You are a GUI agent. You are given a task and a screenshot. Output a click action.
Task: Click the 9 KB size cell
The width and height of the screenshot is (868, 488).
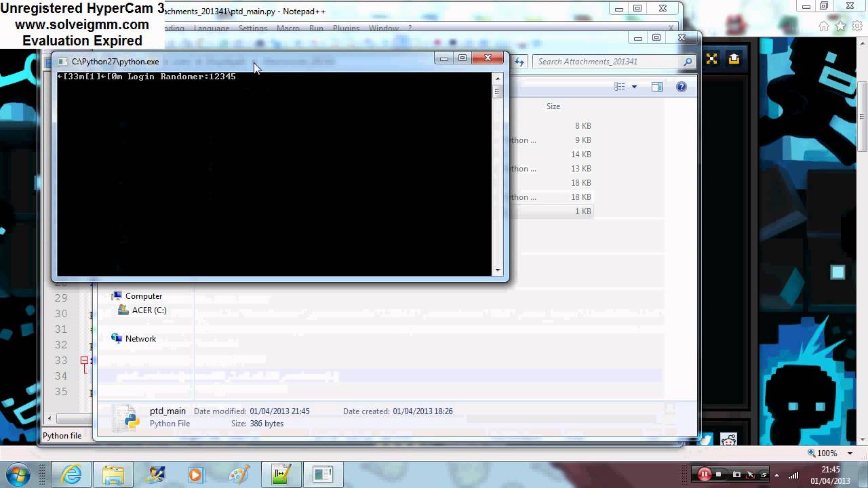coord(583,140)
